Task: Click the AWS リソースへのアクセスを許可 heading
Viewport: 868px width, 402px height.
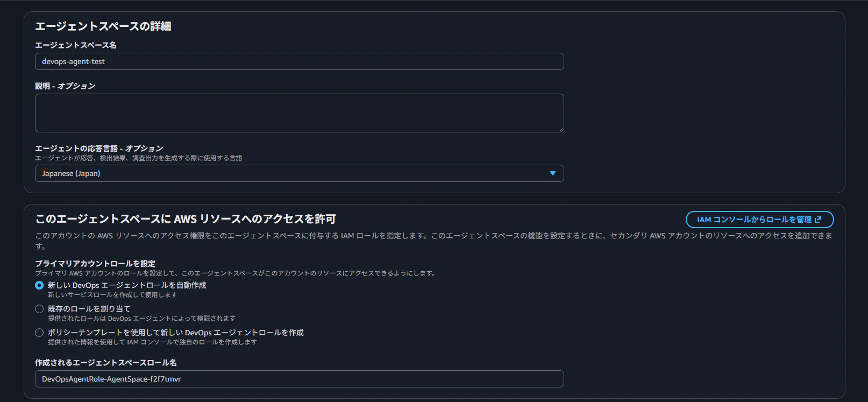Action: [186, 219]
